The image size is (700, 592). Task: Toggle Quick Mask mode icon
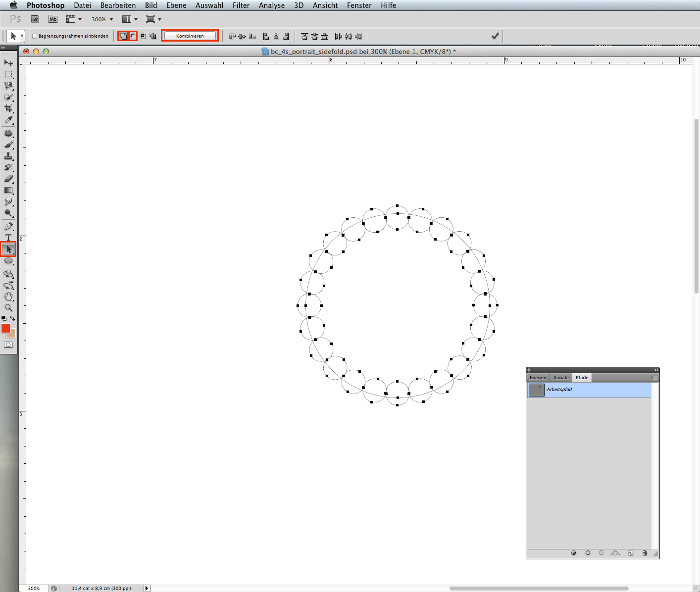(x=8, y=345)
